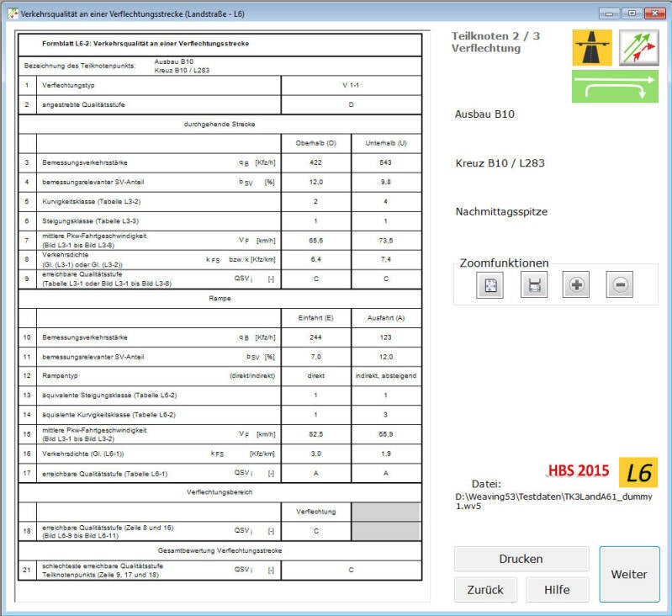Viewport: 672px width, 616px height.
Task: Click the yellow L6 badge
Action: coord(638,473)
